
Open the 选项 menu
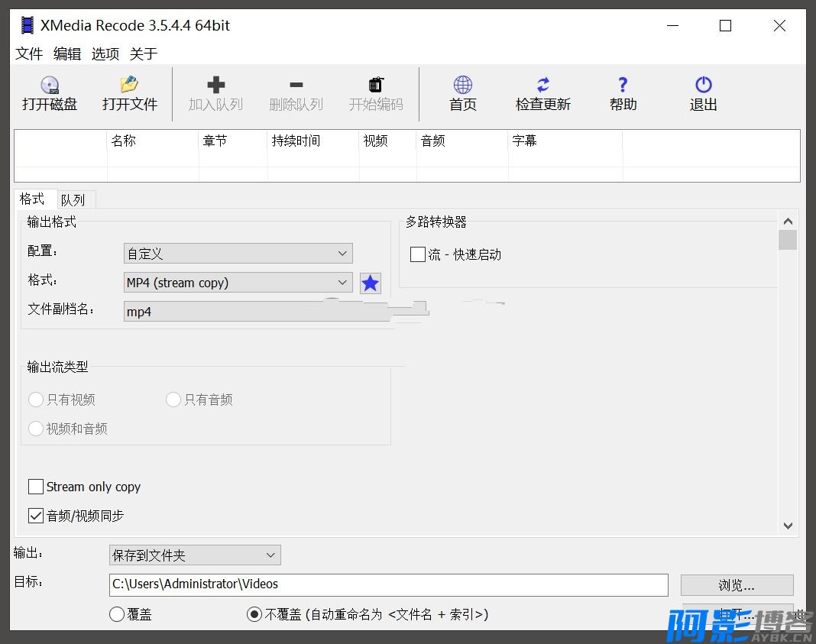point(105,53)
